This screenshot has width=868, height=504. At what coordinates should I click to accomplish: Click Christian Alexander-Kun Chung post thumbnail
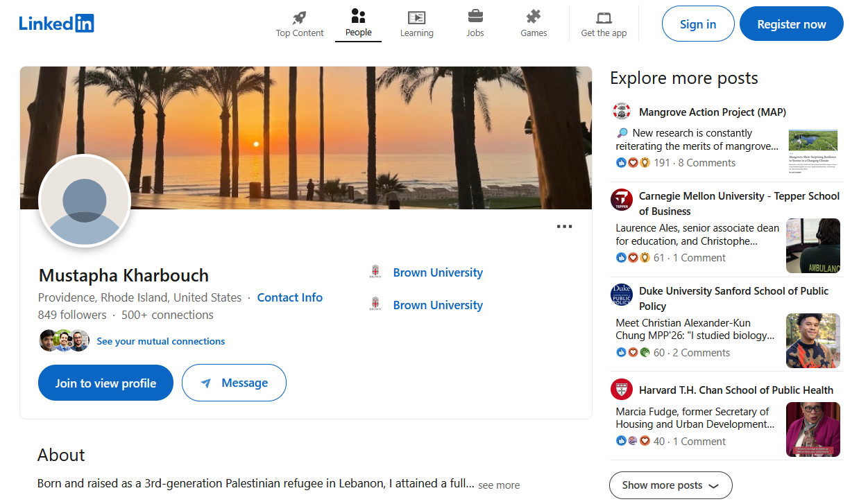pos(813,340)
